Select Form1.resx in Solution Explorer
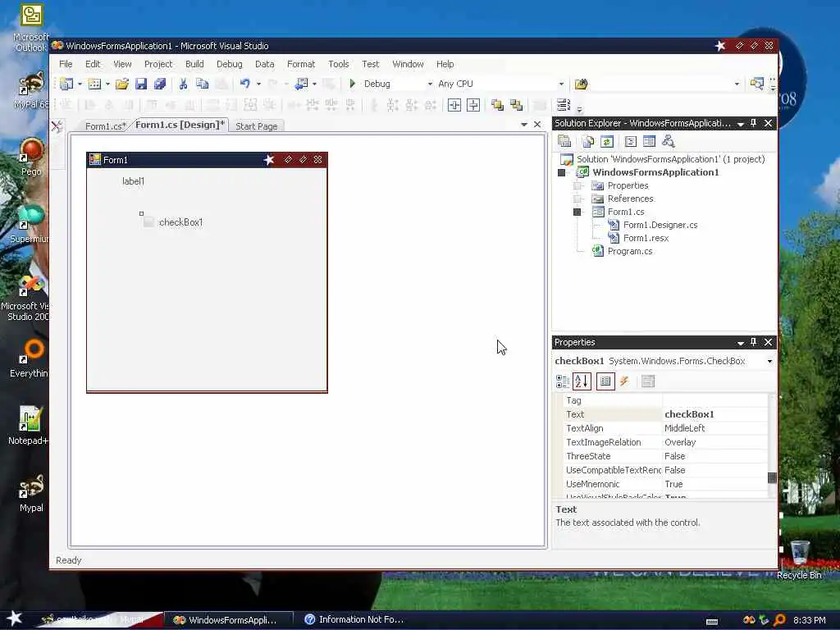Image resolution: width=840 pixels, height=630 pixels. click(x=646, y=238)
